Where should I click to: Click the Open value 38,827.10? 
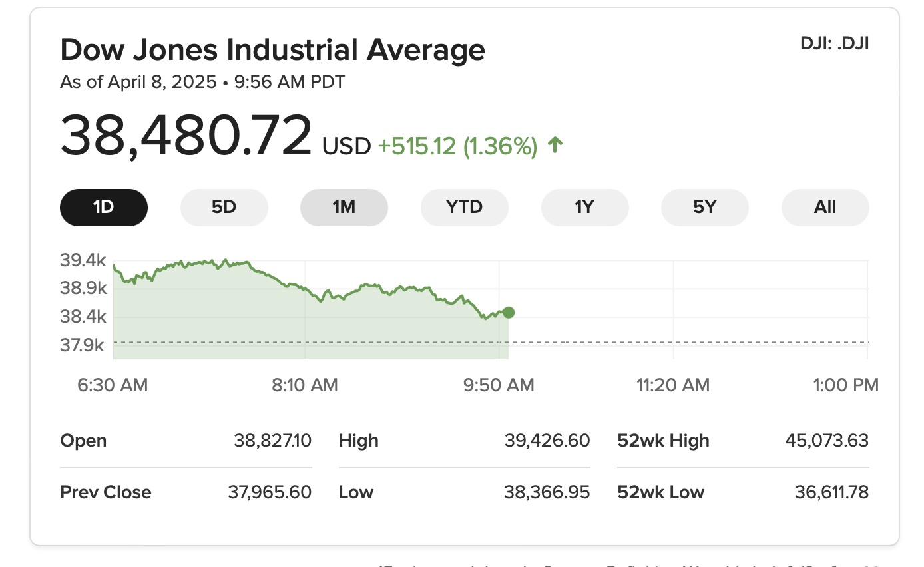click(272, 441)
